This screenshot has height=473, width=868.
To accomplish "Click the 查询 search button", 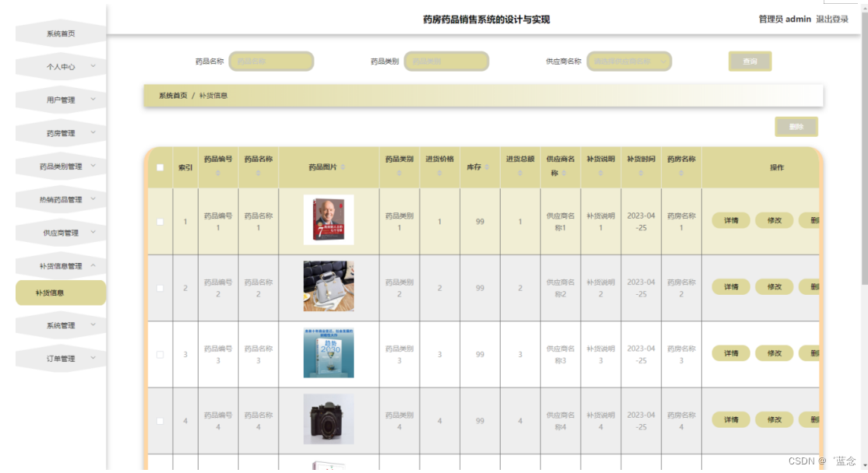I will click(x=749, y=61).
